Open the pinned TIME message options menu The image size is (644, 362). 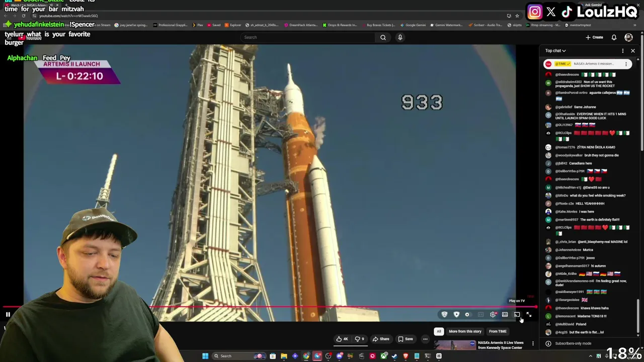pos(626,64)
